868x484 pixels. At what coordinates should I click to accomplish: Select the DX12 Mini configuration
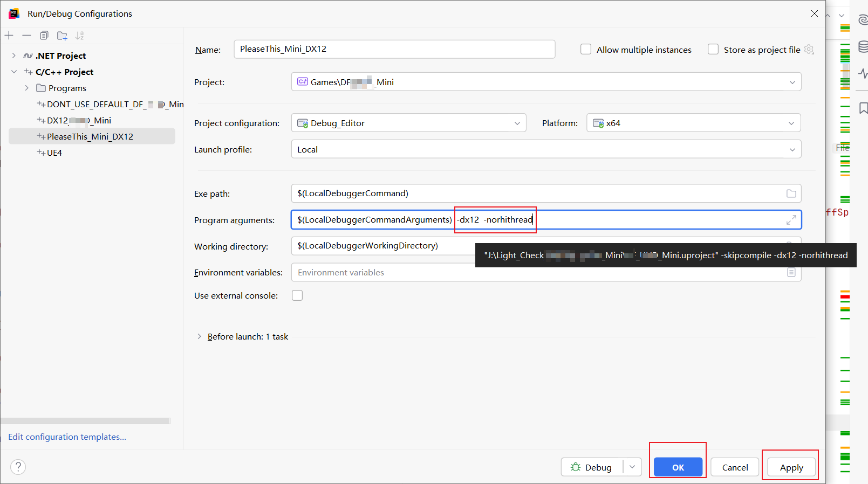(x=74, y=120)
